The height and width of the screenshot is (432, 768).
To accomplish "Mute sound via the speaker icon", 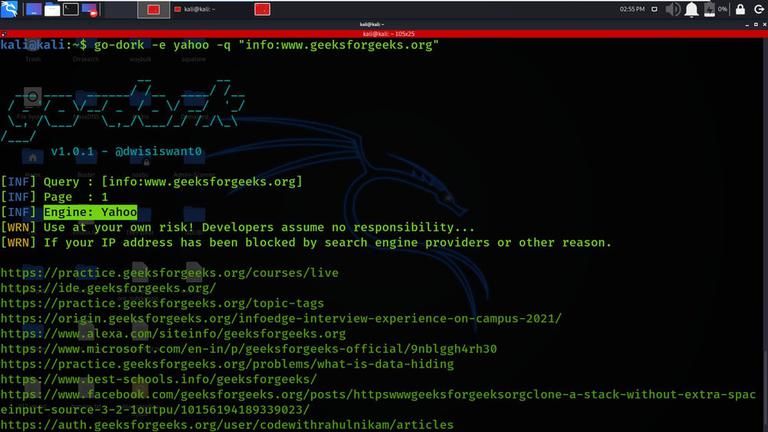I will click(672, 9).
